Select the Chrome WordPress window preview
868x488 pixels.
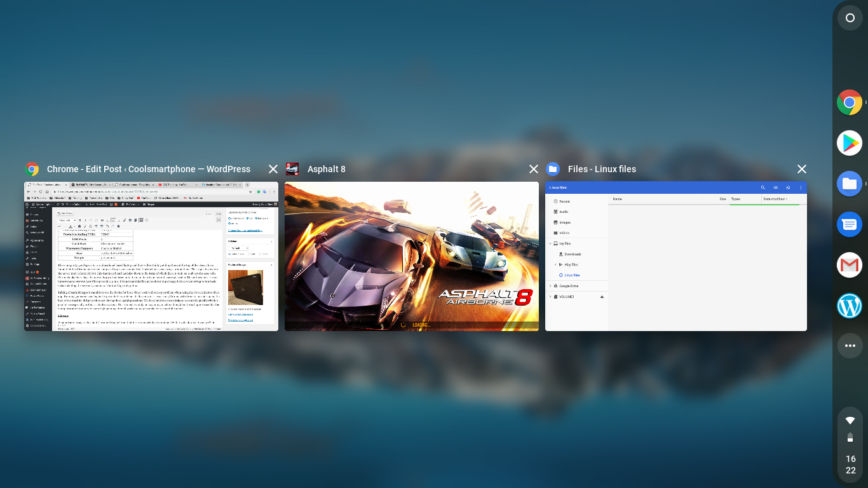(x=151, y=256)
